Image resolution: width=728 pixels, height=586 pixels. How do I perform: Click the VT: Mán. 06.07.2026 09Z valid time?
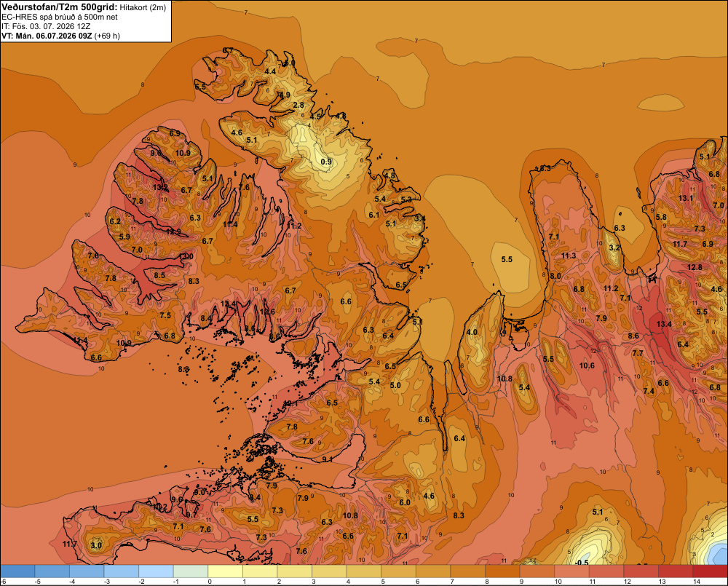[x=47, y=36]
